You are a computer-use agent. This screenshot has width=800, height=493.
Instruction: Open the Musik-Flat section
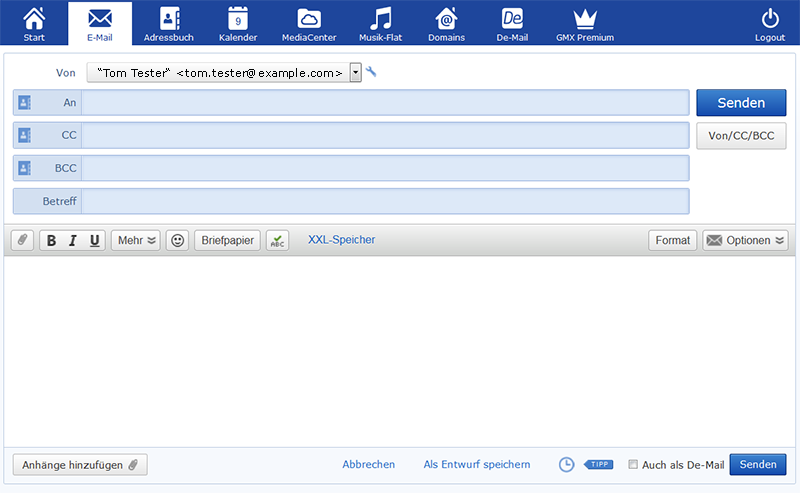click(380, 24)
